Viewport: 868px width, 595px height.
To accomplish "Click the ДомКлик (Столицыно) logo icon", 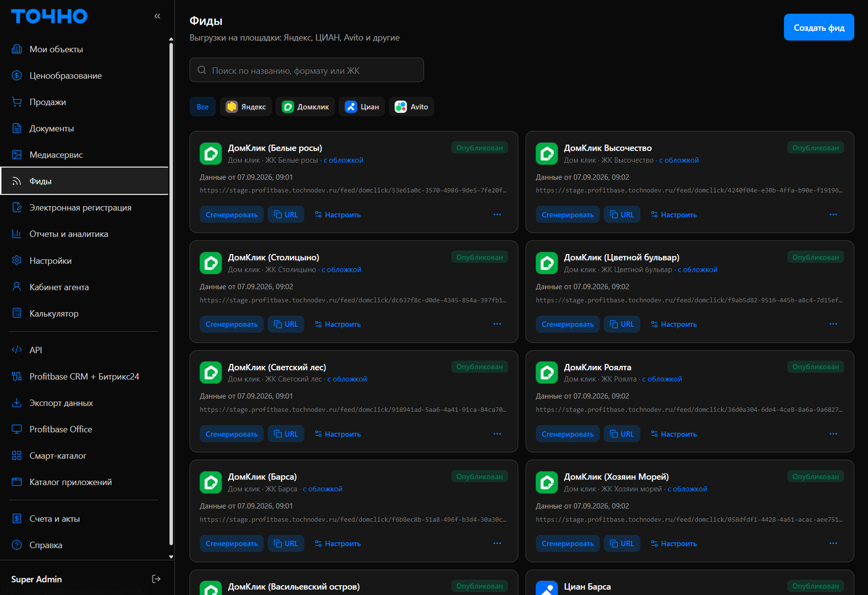I will click(x=211, y=263).
